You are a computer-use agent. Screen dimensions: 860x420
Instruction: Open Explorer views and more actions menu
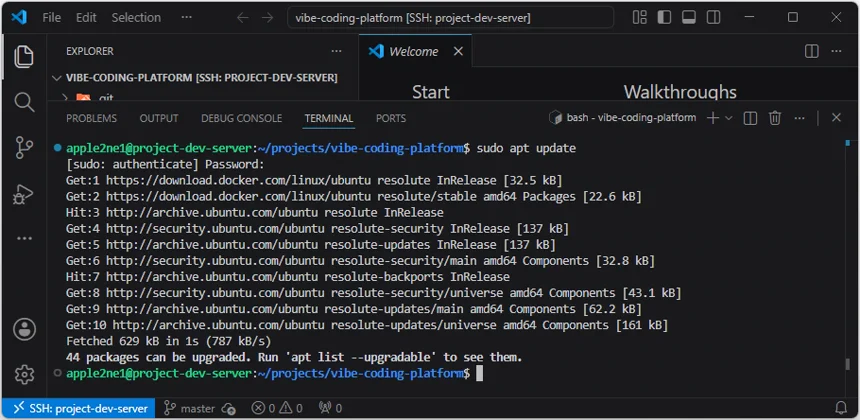coord(336,51)
